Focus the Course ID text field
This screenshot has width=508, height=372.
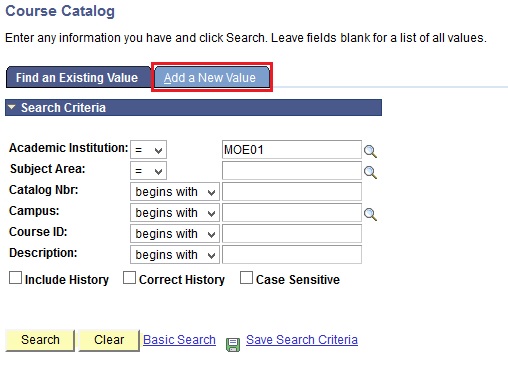click(292, 234)
